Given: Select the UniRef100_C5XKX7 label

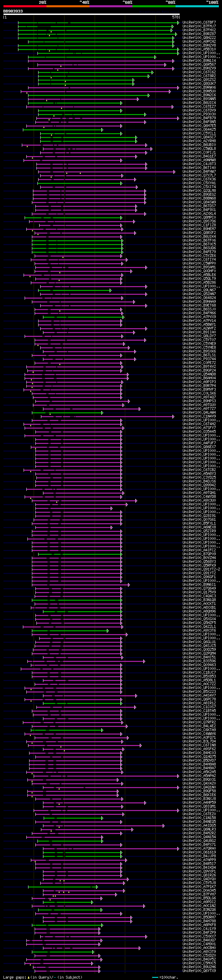Looking at the screenshot, I should click(x=199, y=936).
